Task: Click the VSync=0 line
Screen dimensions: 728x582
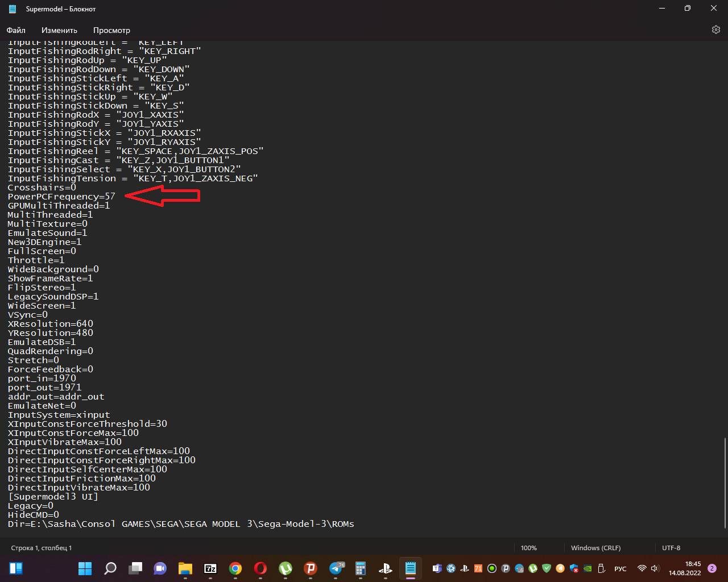Action: [27, 315]
